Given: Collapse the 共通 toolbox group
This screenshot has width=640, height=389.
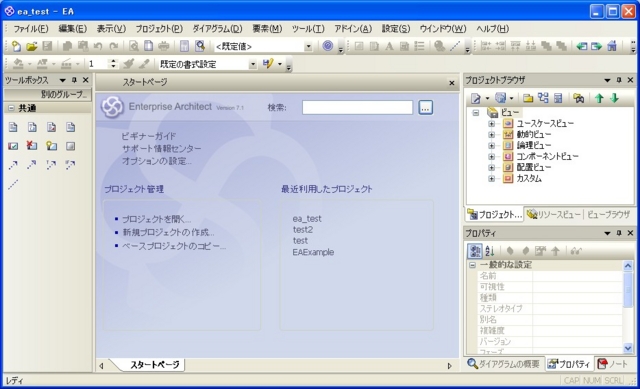Looking at the screenshot, I should [x=11, y=108].
